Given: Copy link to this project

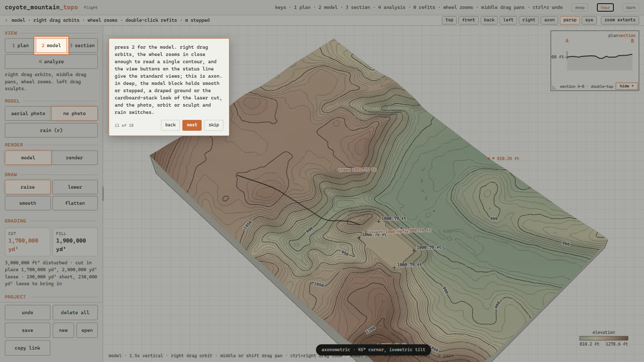Looking at the screenshot, I should (27, 348).
